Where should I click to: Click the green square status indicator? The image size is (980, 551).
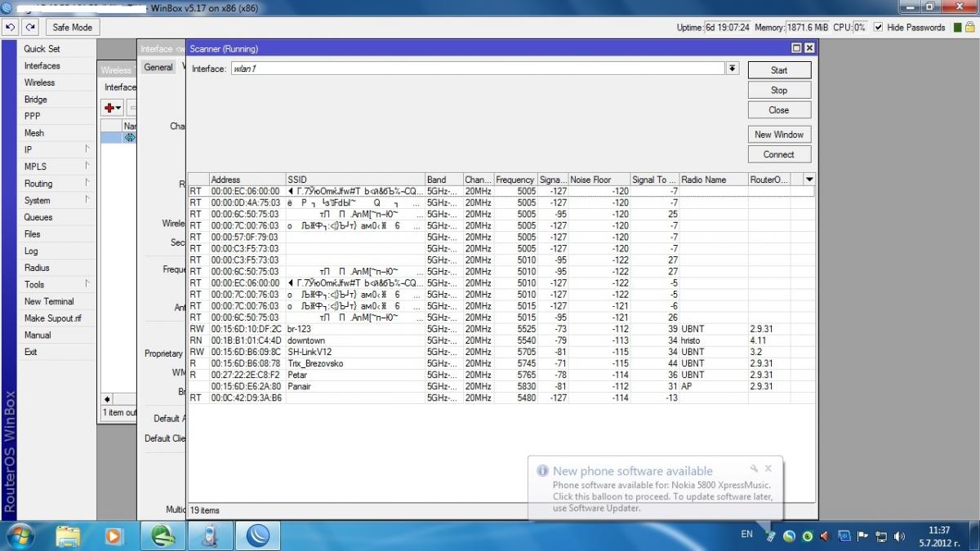click(958, 27)
